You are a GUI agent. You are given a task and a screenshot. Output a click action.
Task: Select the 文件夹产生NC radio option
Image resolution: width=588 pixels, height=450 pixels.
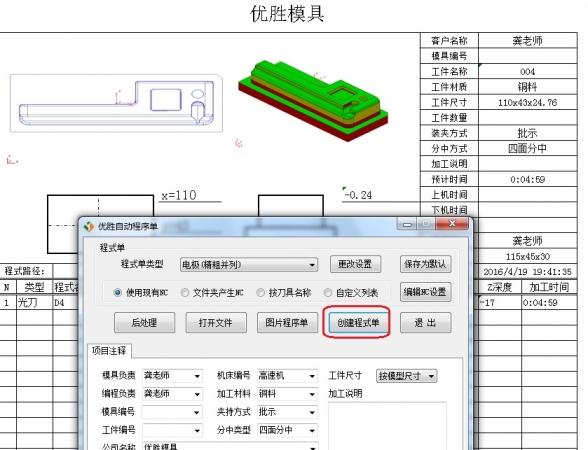click(x=184, y=292)
